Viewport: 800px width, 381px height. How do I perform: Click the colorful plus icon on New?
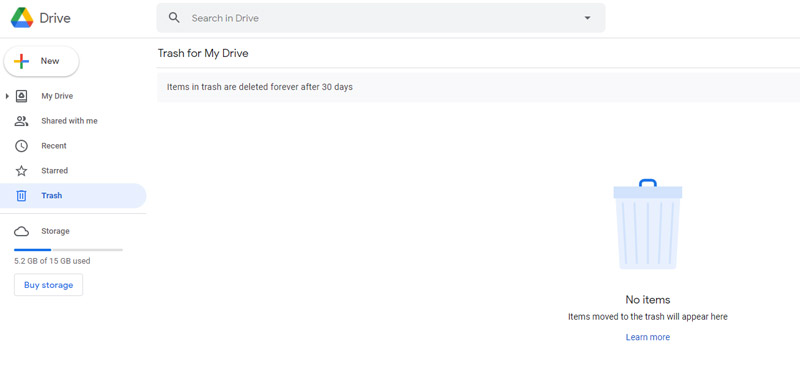pyautogui.click(x=21, y=61)
